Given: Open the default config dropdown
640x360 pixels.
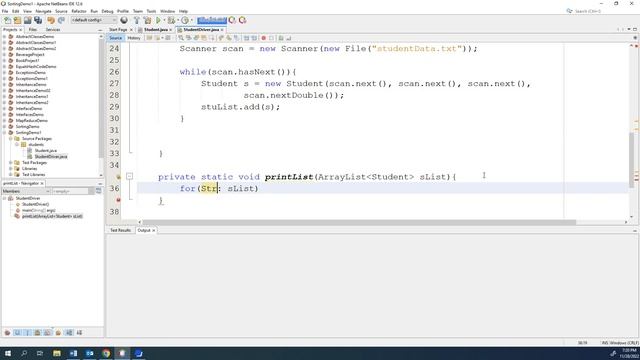Looking at the screenshot, I should coord(93,20).
